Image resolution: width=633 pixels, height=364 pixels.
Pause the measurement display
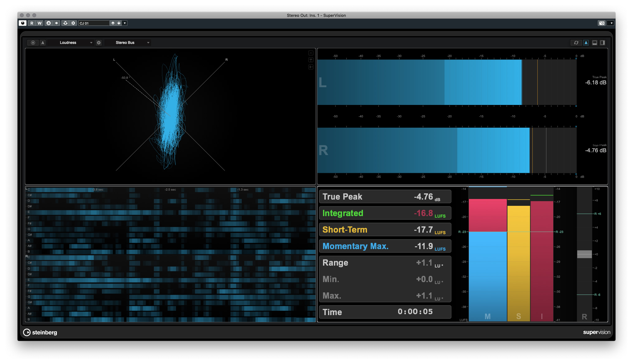click(33, 43)
